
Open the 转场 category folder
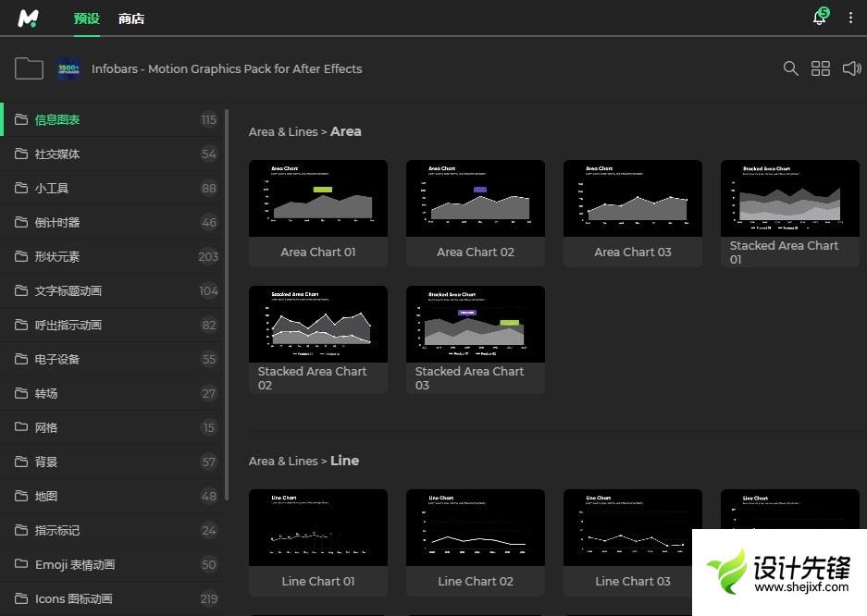point(46,393)
